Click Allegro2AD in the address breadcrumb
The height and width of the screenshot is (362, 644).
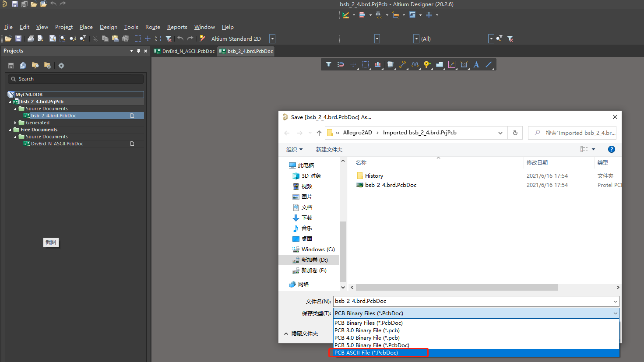pos(357,133)
